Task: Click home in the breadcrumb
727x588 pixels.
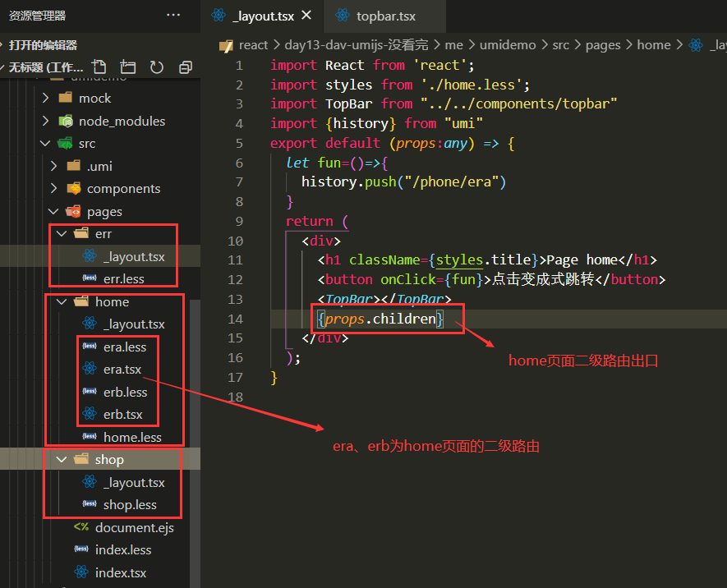Action: click(x=654, y=45)
